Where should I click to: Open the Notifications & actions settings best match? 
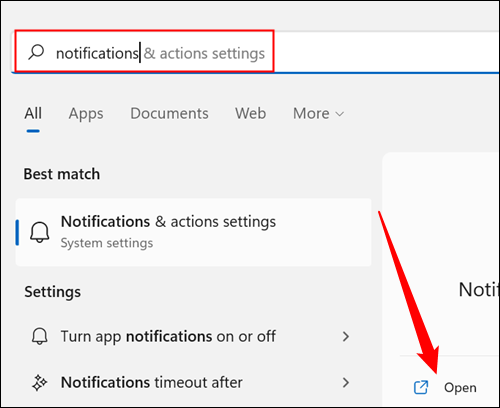(194, 232)
